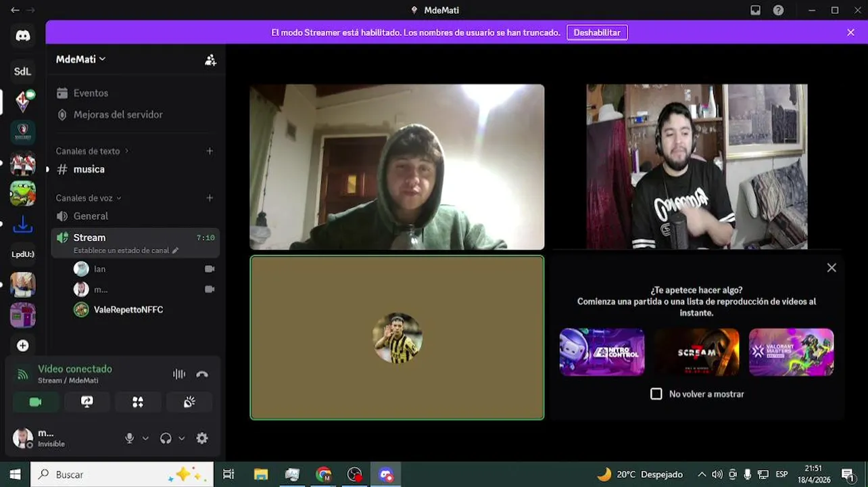Check No volver a mostrar
The height and width of the screenshot is (487, 868).
pos(656,394)
